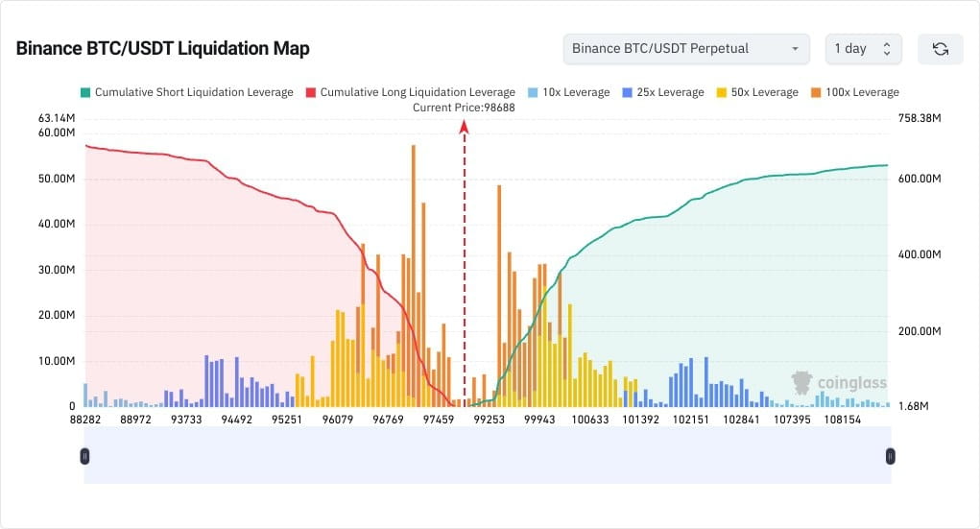This screenshot has height=529, width=980.
Task: Click the blue 25x Leverage swatch
Action: [x=627, y=92]
